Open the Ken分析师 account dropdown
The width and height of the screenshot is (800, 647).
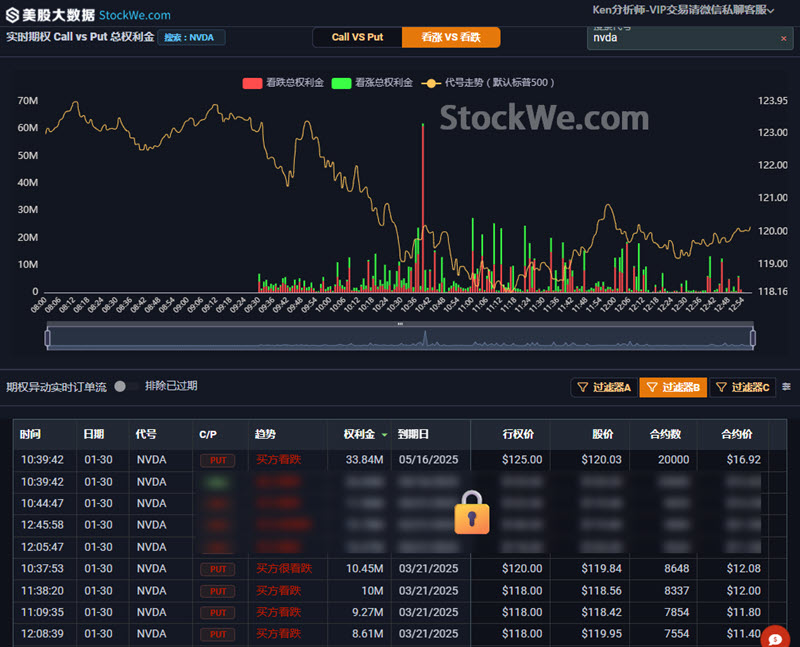click(x=683, y=10)
